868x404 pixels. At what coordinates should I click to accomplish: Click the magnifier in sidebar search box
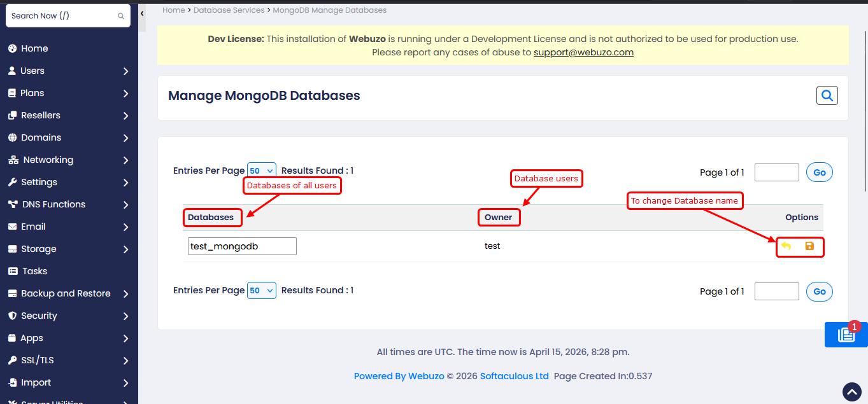point(121,16)
